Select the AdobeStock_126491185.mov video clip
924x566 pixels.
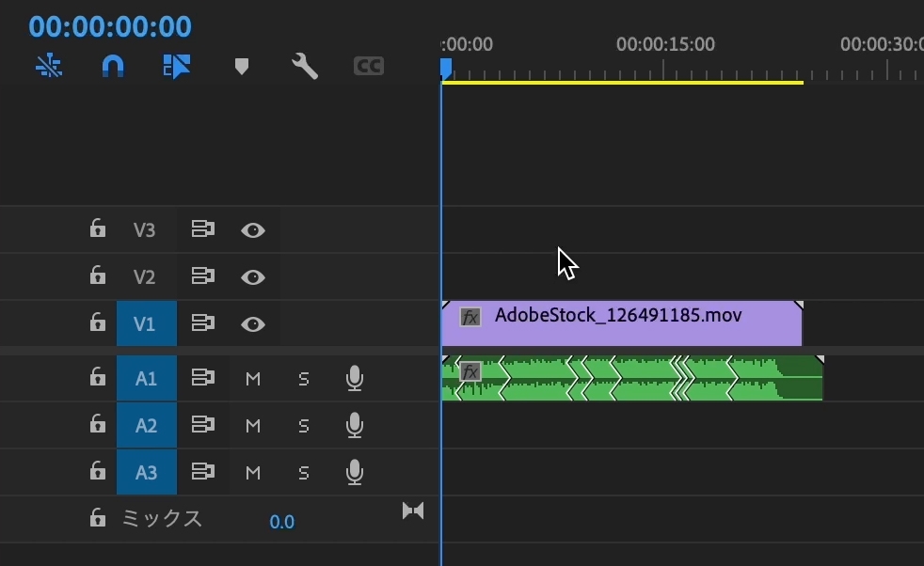click(x=621, y=325)
